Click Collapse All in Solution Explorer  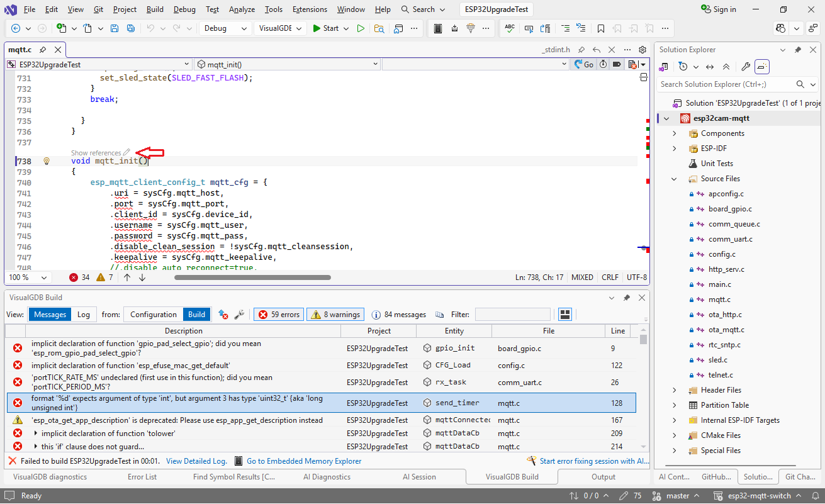(726, 67)
